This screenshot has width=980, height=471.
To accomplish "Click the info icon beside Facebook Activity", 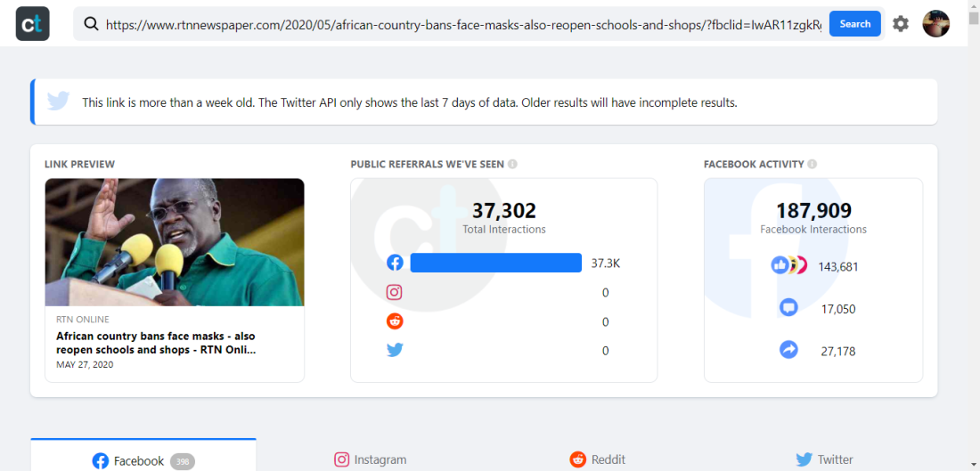I will click(812, 165).
